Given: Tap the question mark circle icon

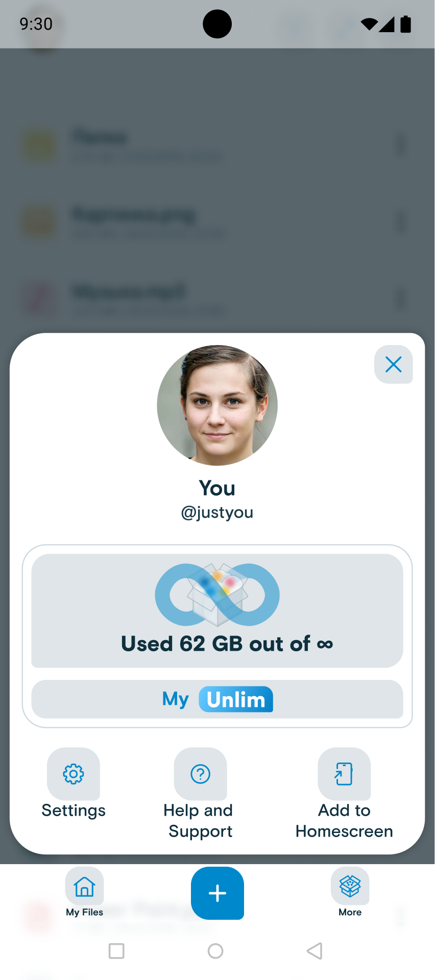Looking at the screenshot, I should (x=200, y=774).
